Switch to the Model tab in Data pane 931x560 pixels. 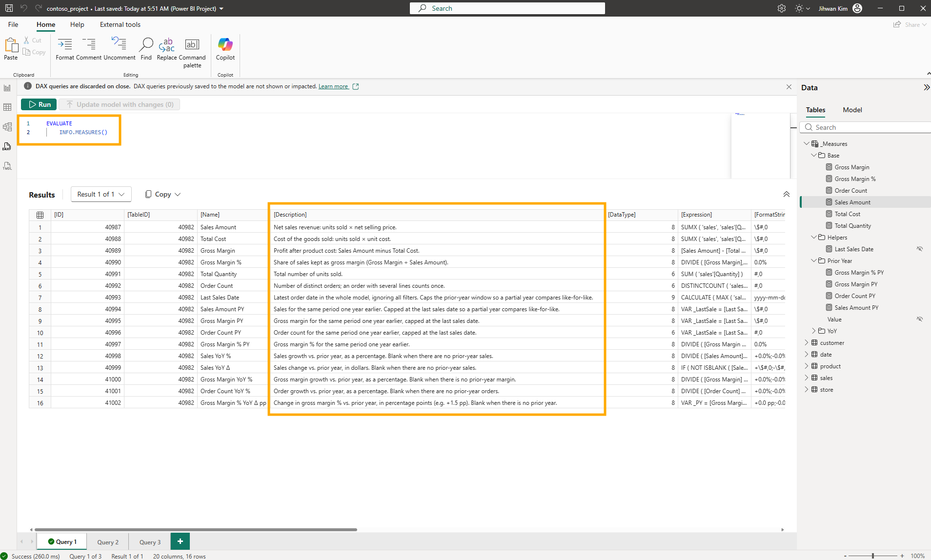click(x=852, y=110)
